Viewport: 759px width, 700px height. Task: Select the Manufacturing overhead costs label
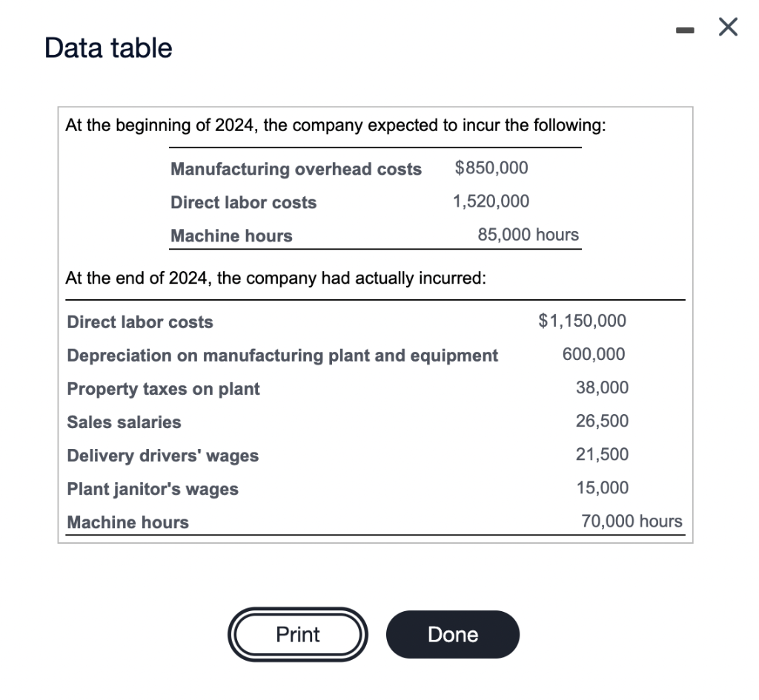pyautogui.click(x=296, y=169)
